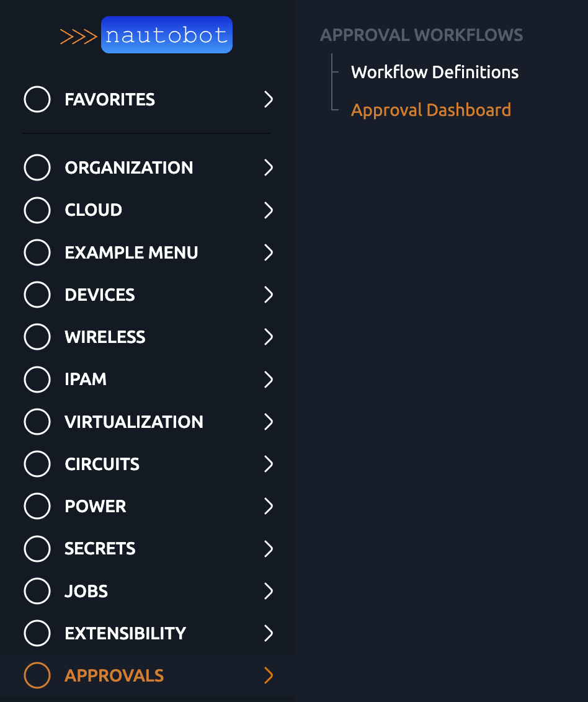Viewport: 588px width, 702px height.
Task: Click the circle icon beside Cloud
Action: [37, 210]
